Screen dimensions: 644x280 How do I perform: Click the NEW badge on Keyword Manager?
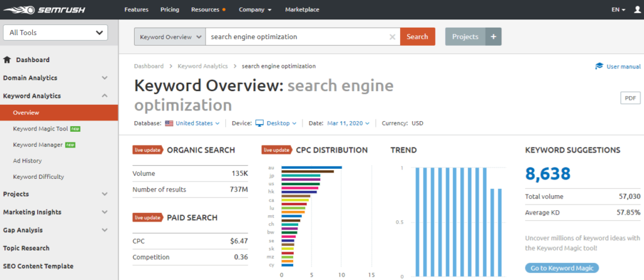pyautogui.click(x=70, y=145)
